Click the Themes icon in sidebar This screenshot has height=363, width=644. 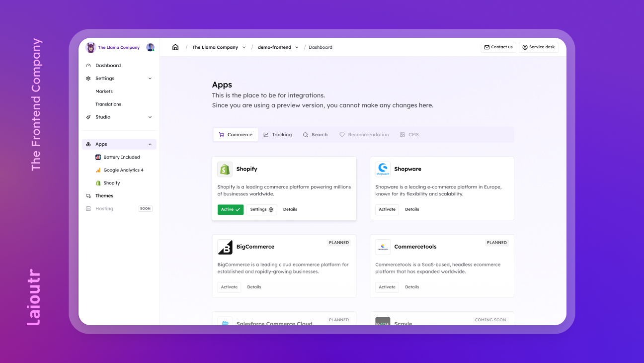coord(88,196)
